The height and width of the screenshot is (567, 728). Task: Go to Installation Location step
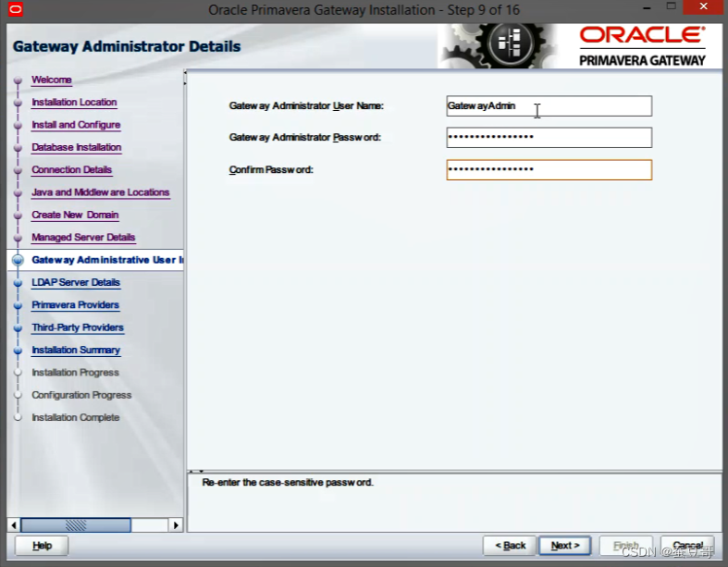click(x=74, y=102)
